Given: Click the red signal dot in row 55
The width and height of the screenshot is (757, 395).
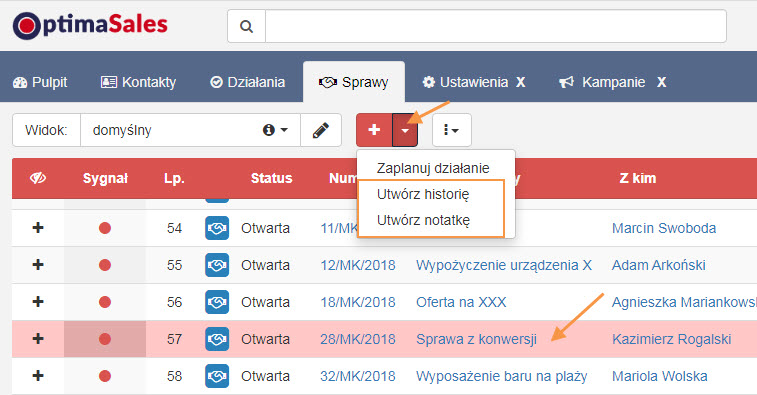Looking at the screenshot, I should click(x=105, y=265).
